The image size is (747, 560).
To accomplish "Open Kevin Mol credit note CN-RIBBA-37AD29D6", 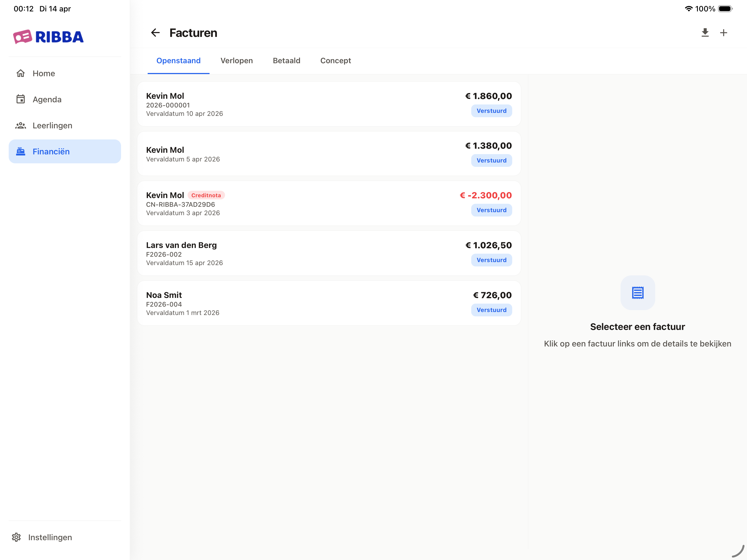I will point(329,203).
